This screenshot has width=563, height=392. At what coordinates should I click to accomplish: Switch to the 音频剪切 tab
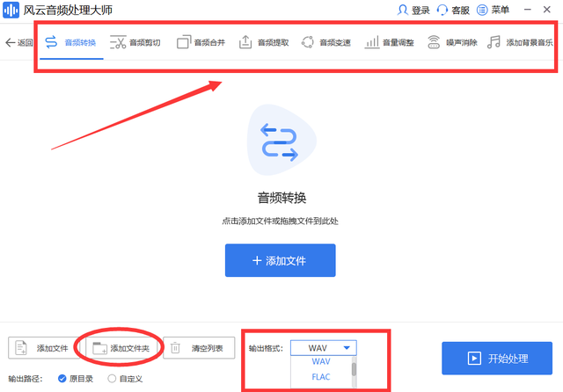pos(144,43)
